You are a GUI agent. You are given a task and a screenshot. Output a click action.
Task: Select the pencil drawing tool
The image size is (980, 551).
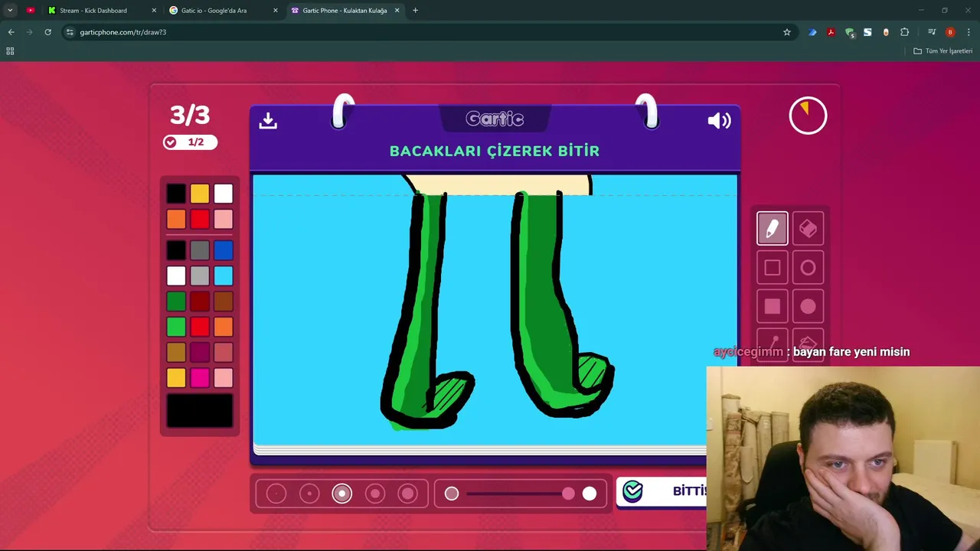[772, 229]
